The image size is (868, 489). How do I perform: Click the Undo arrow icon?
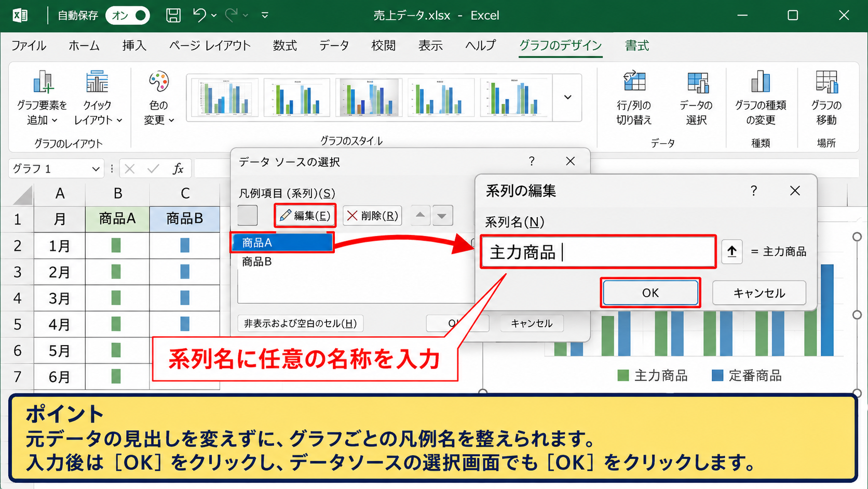pyautogui.click(x=200, y=15)
